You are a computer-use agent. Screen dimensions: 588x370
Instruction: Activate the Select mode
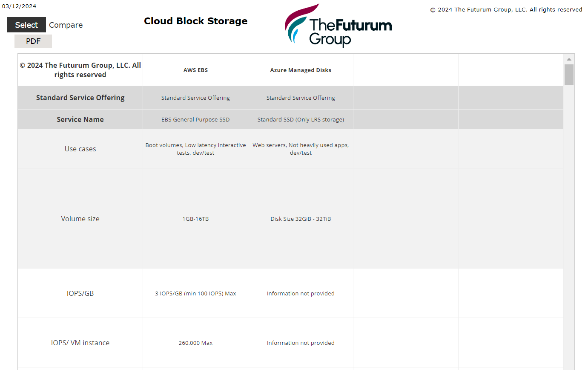click(26, 25)
